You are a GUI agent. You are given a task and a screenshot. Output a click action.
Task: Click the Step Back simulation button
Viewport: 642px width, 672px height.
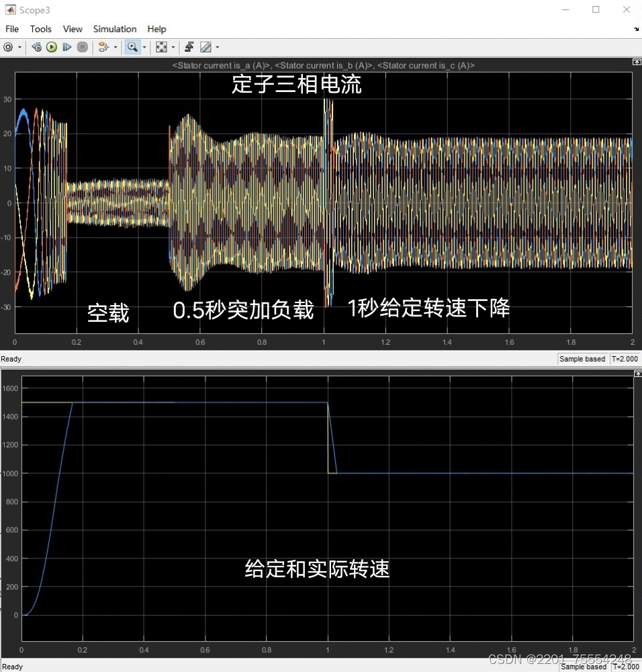[x=37, y=47]
